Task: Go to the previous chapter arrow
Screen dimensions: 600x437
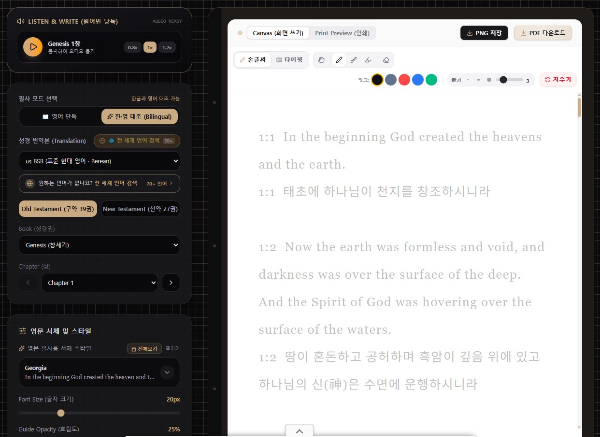Action: coord(28,283)
